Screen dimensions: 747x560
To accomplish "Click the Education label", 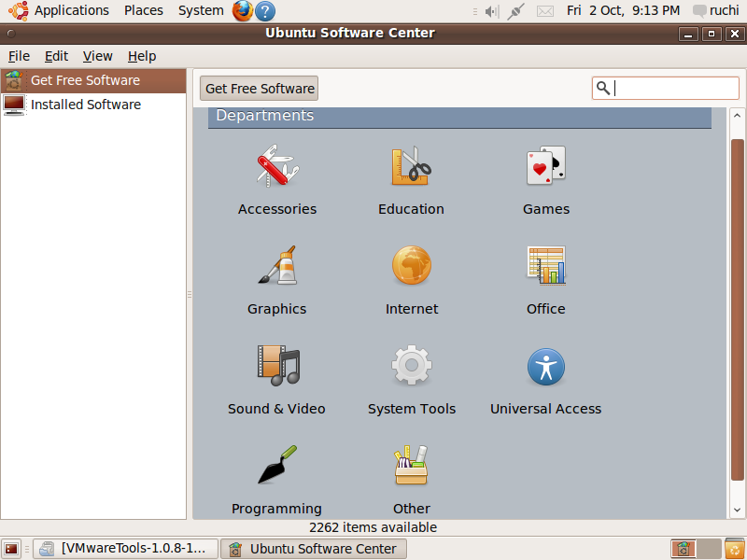I will [411, 209].
